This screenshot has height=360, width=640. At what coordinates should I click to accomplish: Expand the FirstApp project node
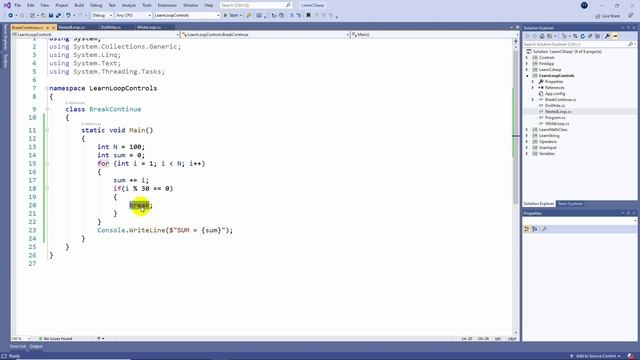click(x=527, y=64)
